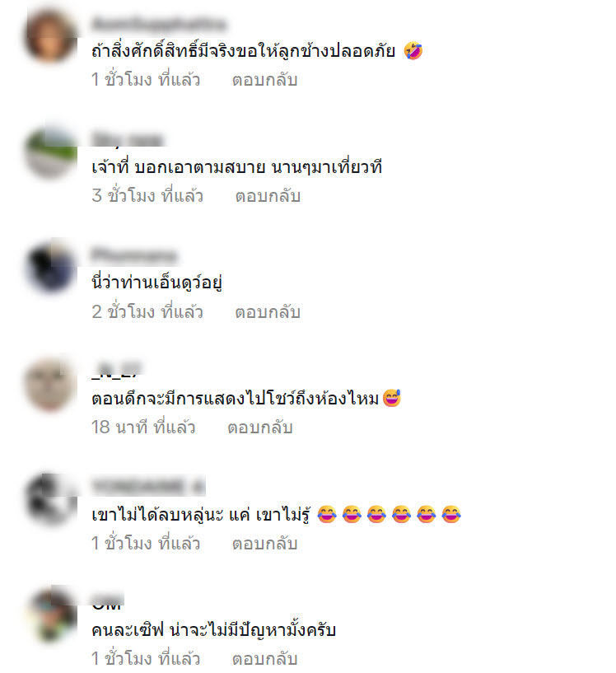Click the first tears-of-joy emoji
This screenshot has width=616, height=673.
[x=327, y=514]
